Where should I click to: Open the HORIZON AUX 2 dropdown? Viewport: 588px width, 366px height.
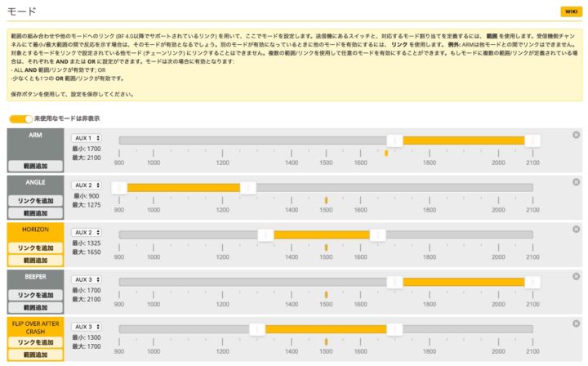87,233
